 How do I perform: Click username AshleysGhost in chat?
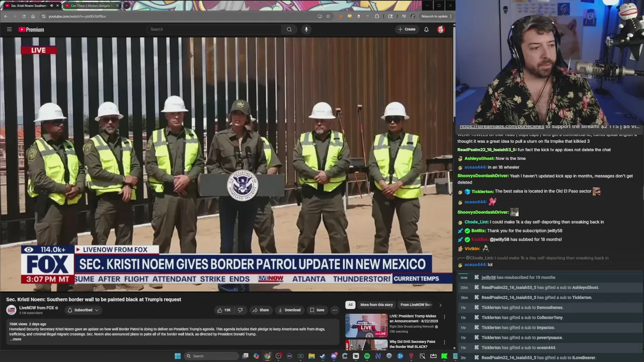(x=479, y=158)
